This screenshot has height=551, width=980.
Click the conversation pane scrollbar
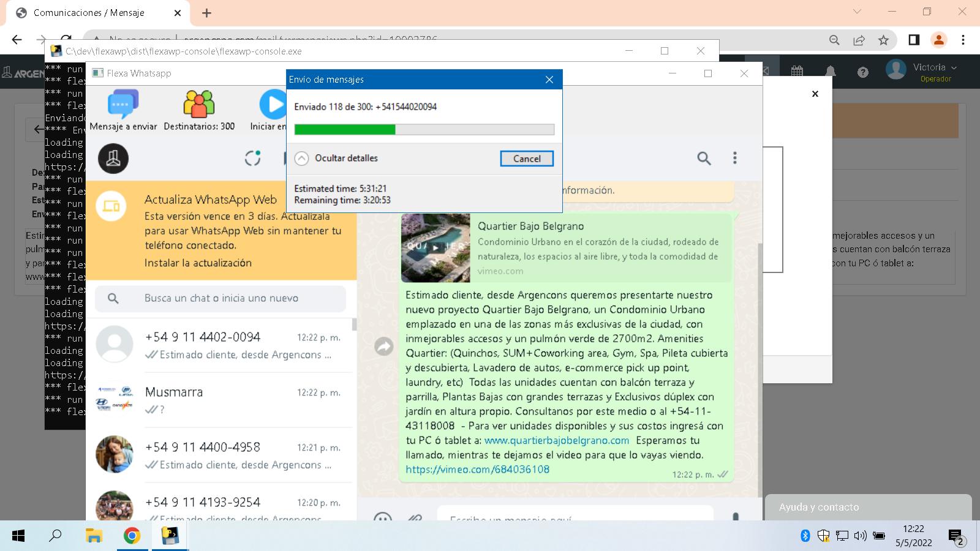760,370
